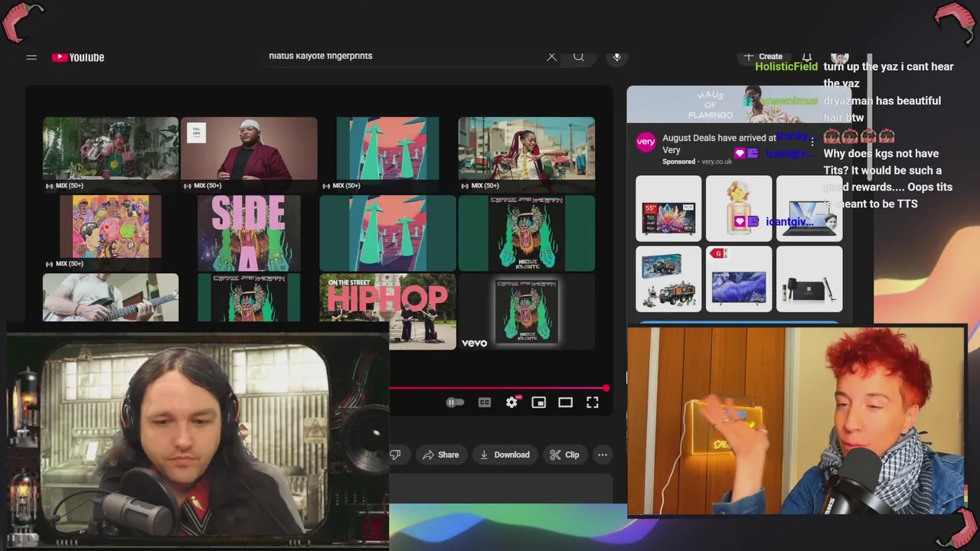Switch the player to theater mode

(566, 403)
